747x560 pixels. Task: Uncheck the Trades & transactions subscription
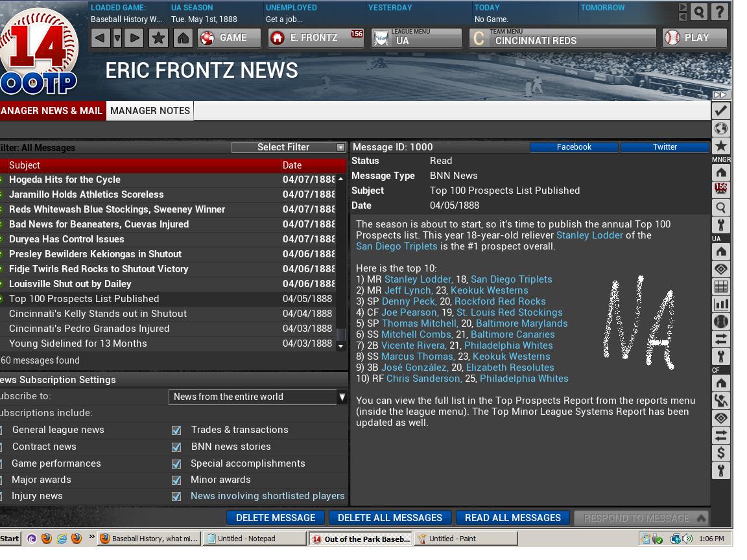click(x=176, y=430)
